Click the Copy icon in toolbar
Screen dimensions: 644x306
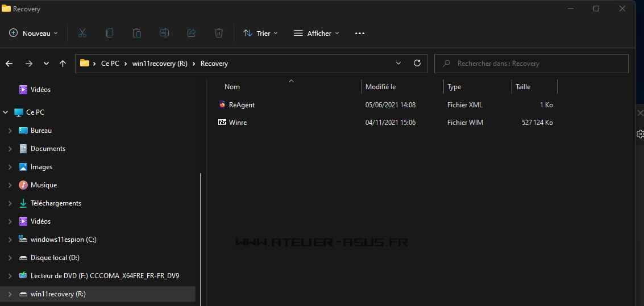[110, 33]
